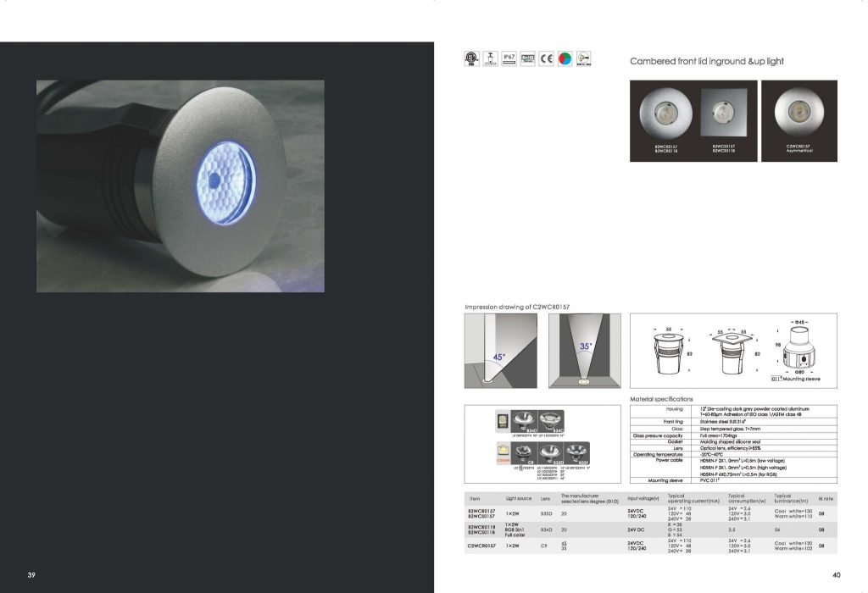Click the CE mark icon

tap(546, 58)
